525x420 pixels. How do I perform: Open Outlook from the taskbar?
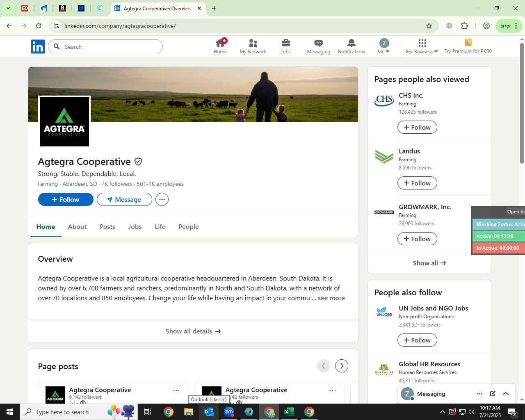tap(209, 412)
